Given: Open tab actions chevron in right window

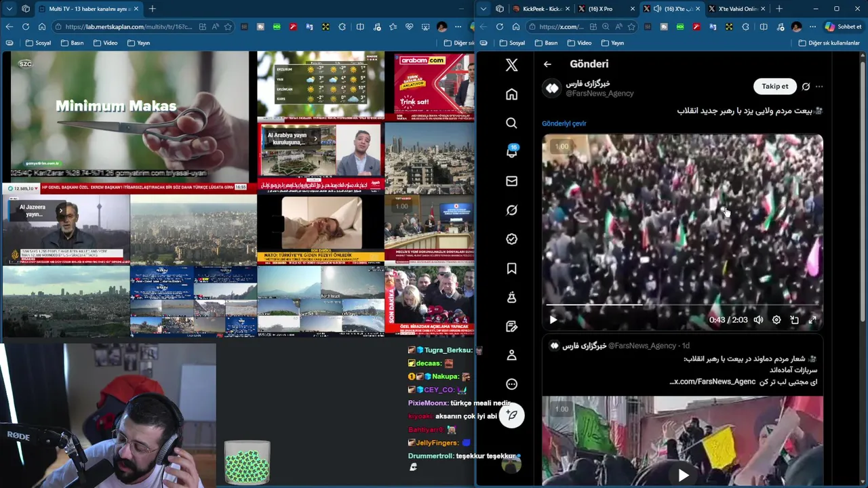Looking at the screenshot, I should click(x=484, y=9).
